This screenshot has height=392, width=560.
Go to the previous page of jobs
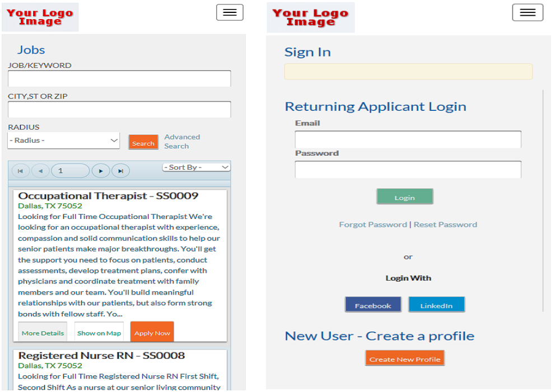click(40, 170)
